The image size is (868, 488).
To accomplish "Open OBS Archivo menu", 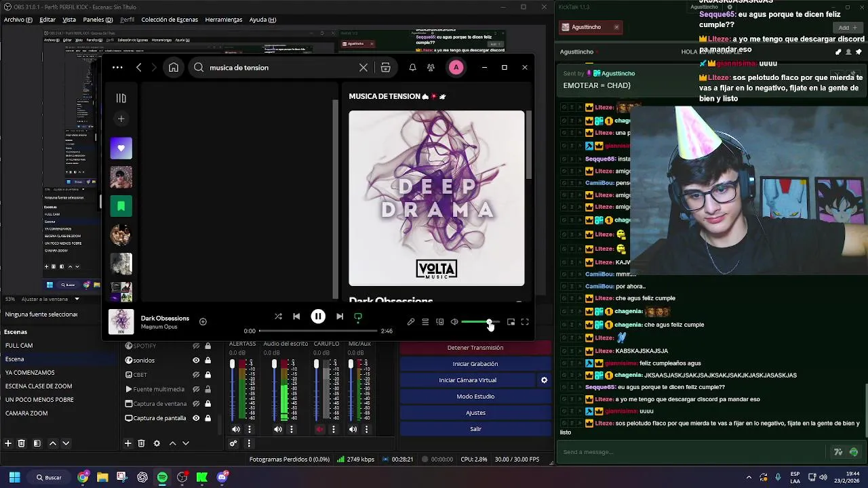I will pyautogui.click(x=18, y=20).
